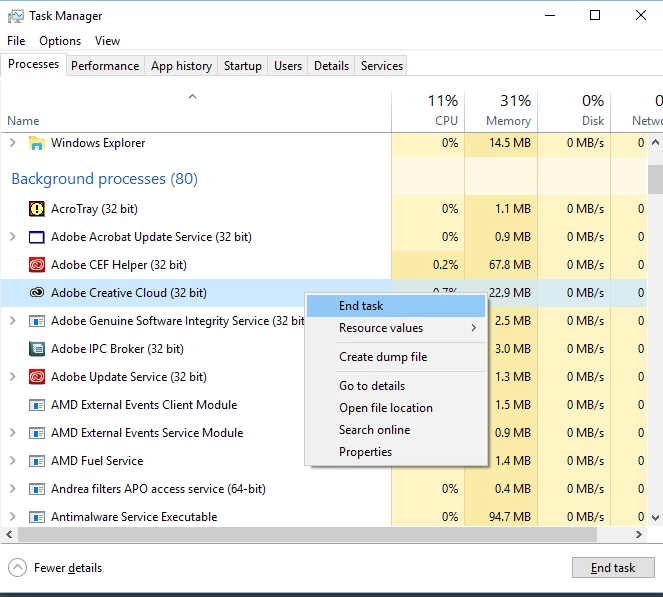Image resolution: width=663 pixels, height=597 pixels.
Task: Select the AcroTray (32 bit) process name
Action: [x=94, y=209]
